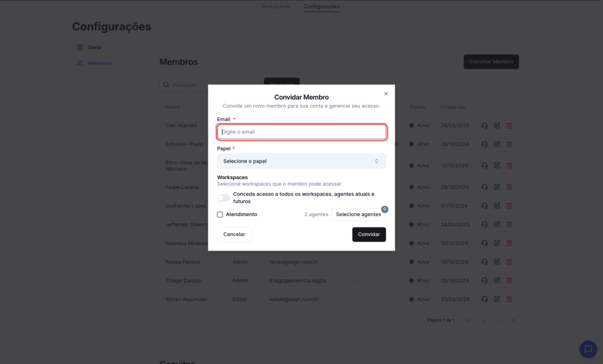This screenshot has height=364, width=603.
Task: Enable access to all workspaces toggle
Action: click(224, 198)
